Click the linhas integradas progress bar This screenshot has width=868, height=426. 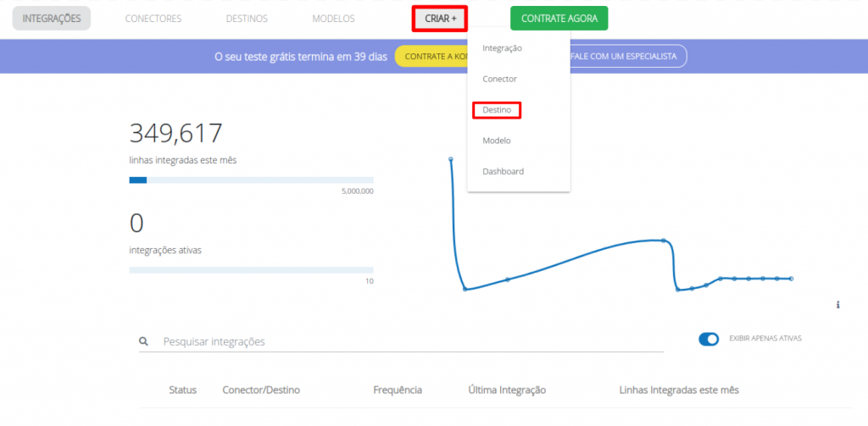click(x=251, y=180)
